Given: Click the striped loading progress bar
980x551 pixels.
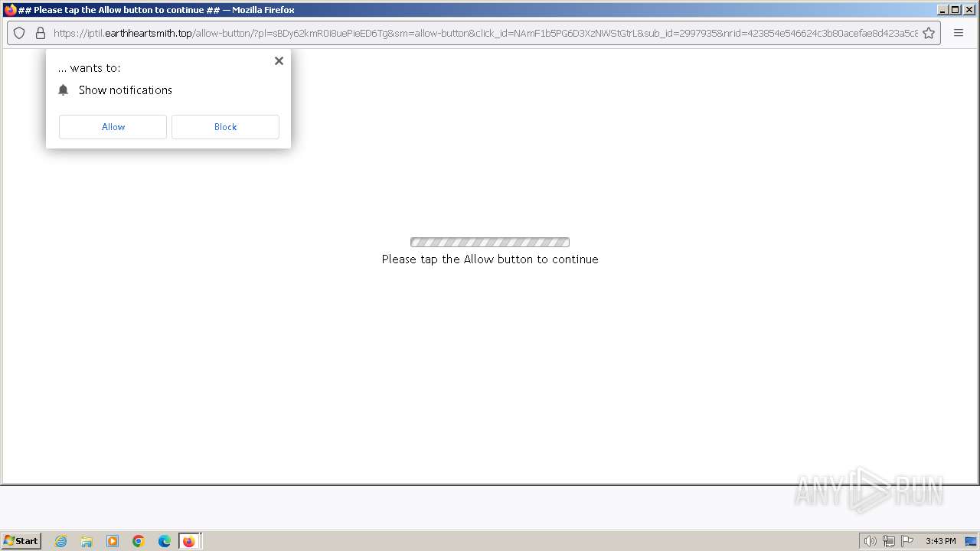Looking at the screenshot, I should 490,243.
